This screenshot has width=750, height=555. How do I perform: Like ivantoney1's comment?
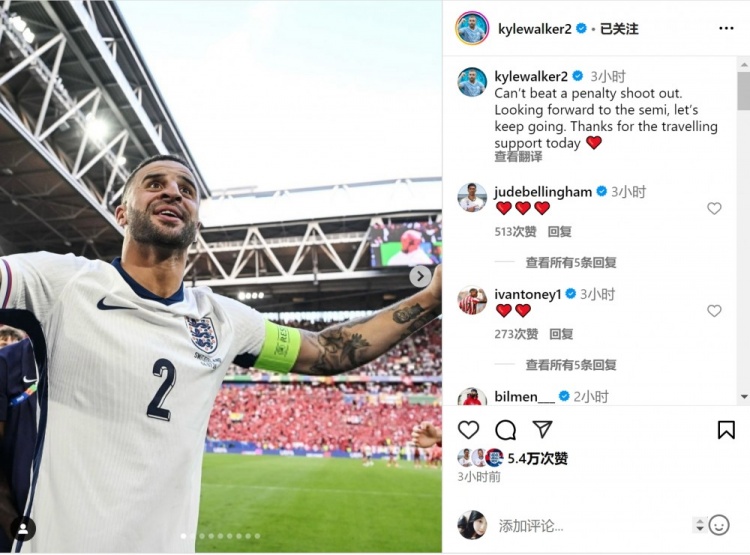click(x=714, y=311)
